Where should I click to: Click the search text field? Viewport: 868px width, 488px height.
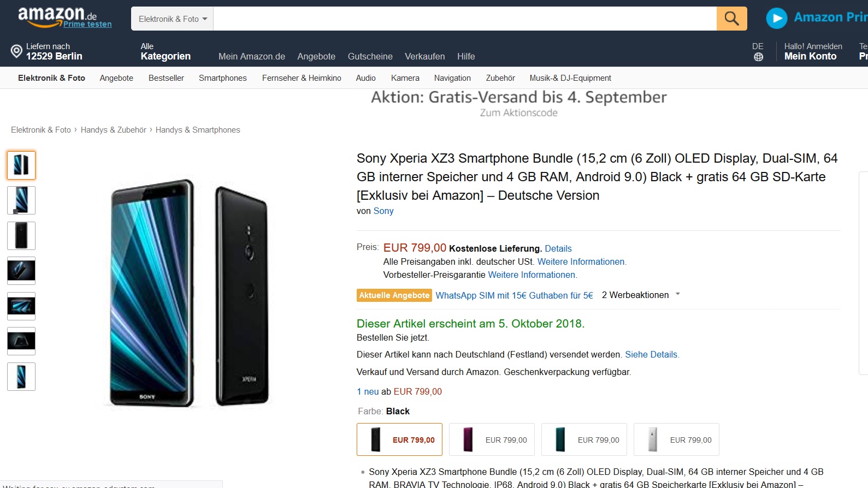[464, 19]
